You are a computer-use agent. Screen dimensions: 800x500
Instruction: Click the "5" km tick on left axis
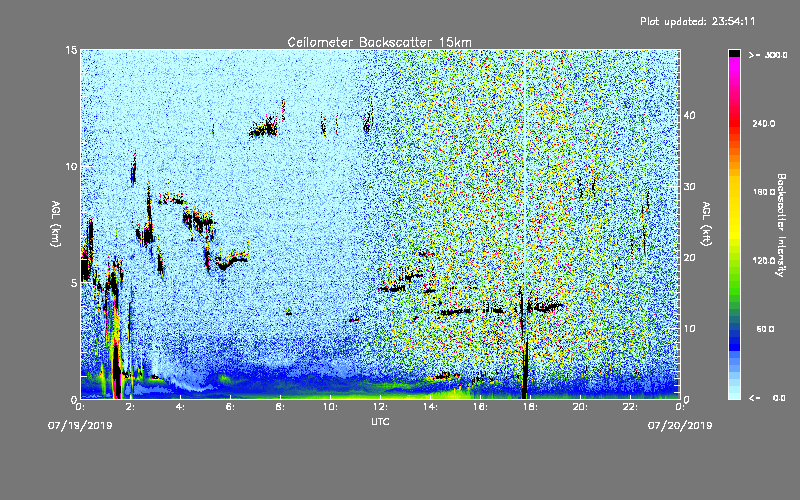click(74, 283)
